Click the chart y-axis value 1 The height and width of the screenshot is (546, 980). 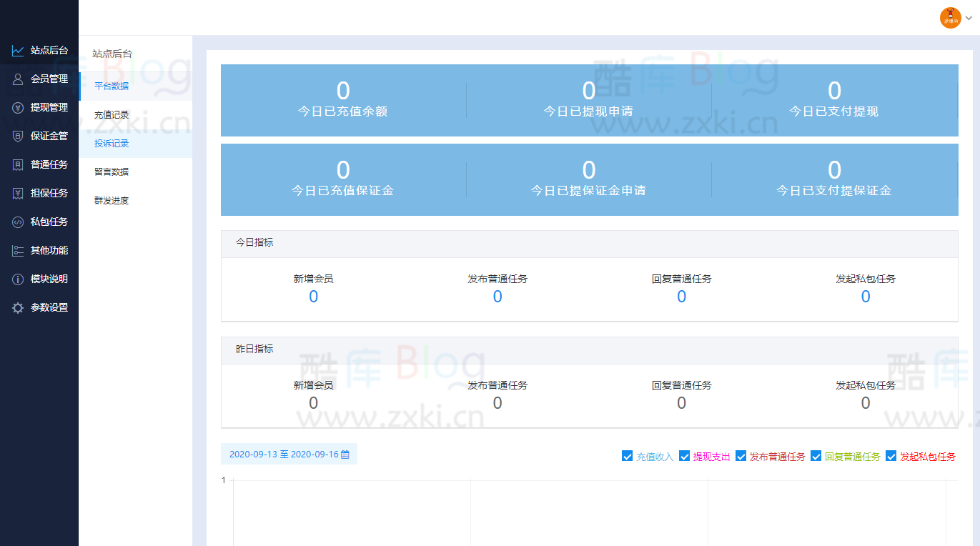click(x=224, y=480)
